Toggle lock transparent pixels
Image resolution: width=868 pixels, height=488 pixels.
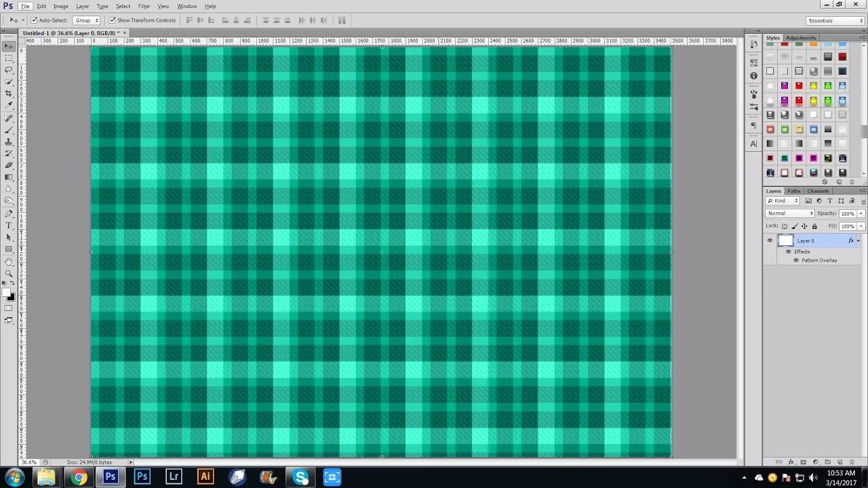click(x=785, y=226)
